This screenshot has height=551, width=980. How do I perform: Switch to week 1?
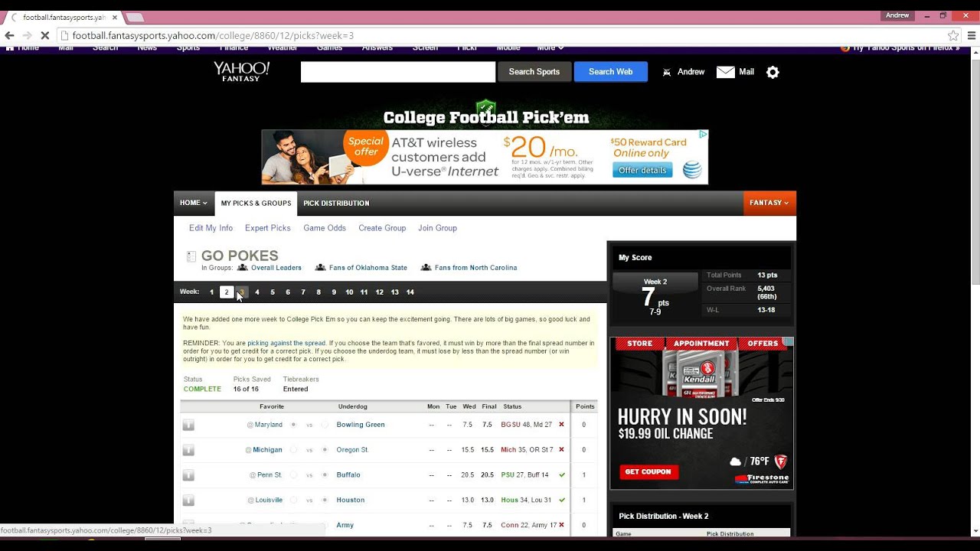pos(212,292)
